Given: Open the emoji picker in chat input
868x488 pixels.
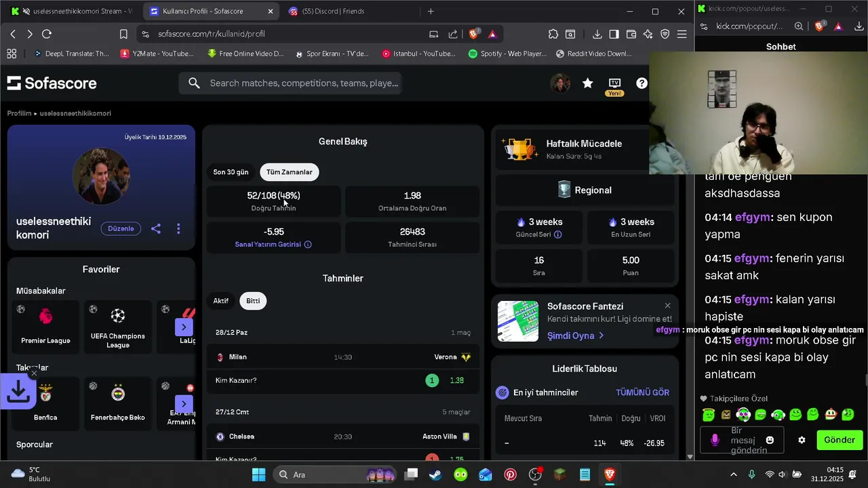Looking at the screenshot, I should click(x=770, y=440).
